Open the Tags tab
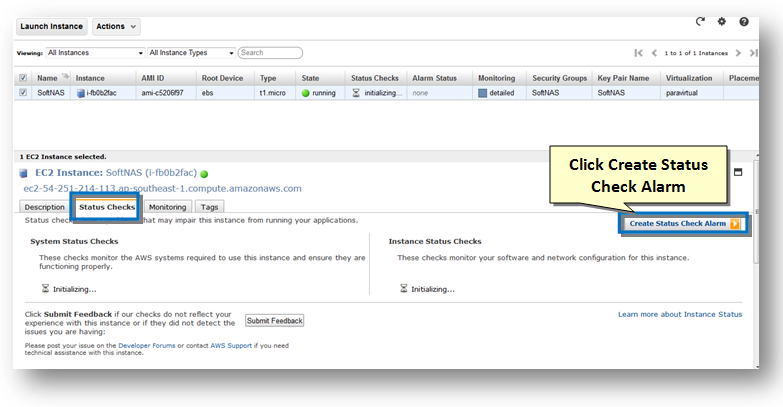This screenshot has height=407, width=783. click(210, 207)
